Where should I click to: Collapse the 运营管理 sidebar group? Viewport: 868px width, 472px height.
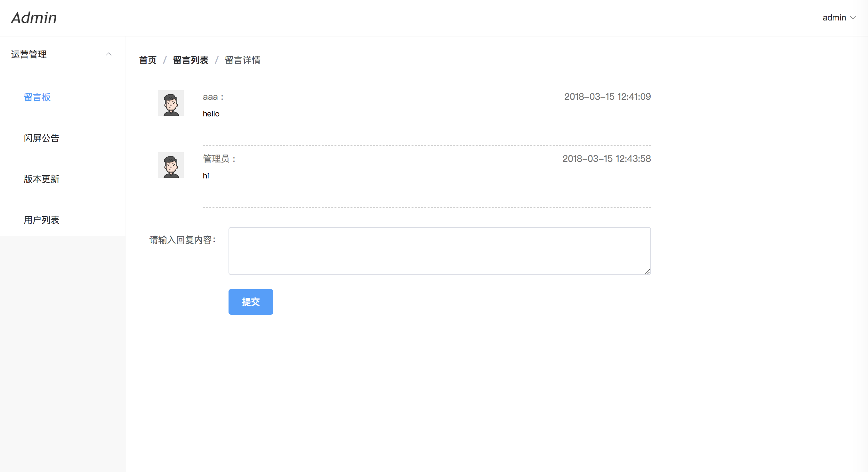point(29,54)
